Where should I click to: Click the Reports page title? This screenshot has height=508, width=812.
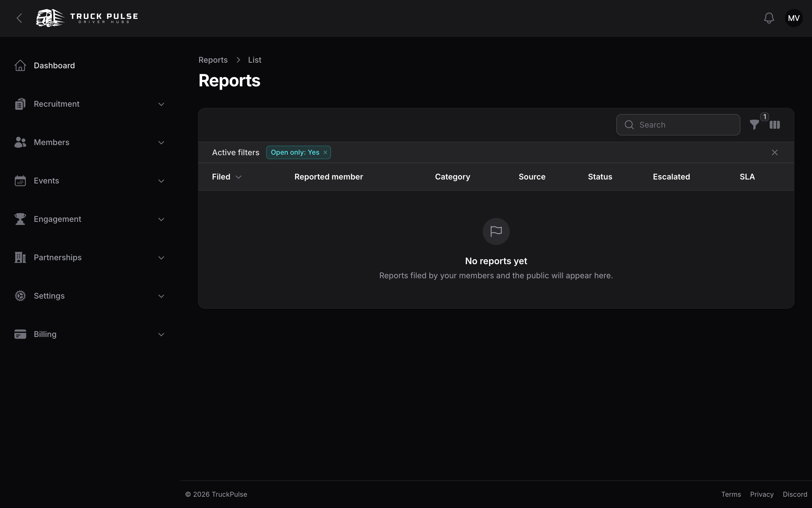click(230, 81)
